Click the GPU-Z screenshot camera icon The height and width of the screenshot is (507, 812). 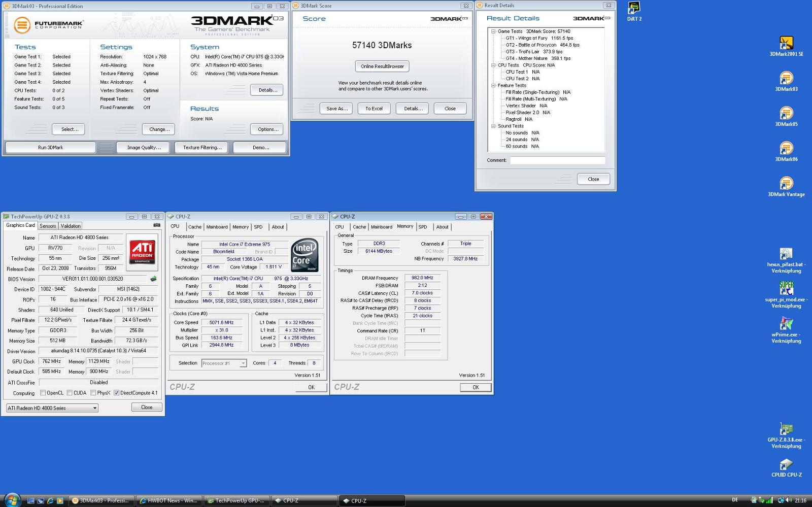pyautogui.click(x=157, y=225)
